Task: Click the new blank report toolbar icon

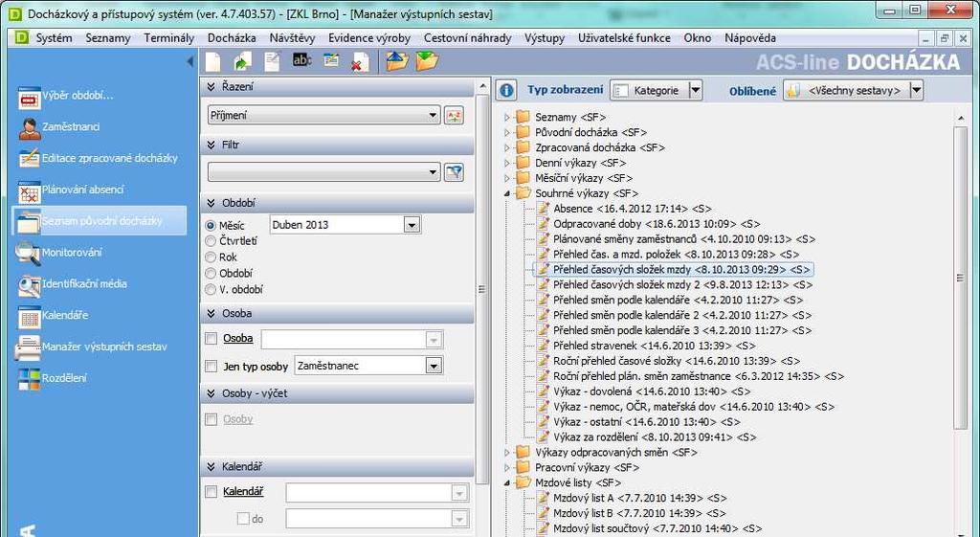Action: 213,61
